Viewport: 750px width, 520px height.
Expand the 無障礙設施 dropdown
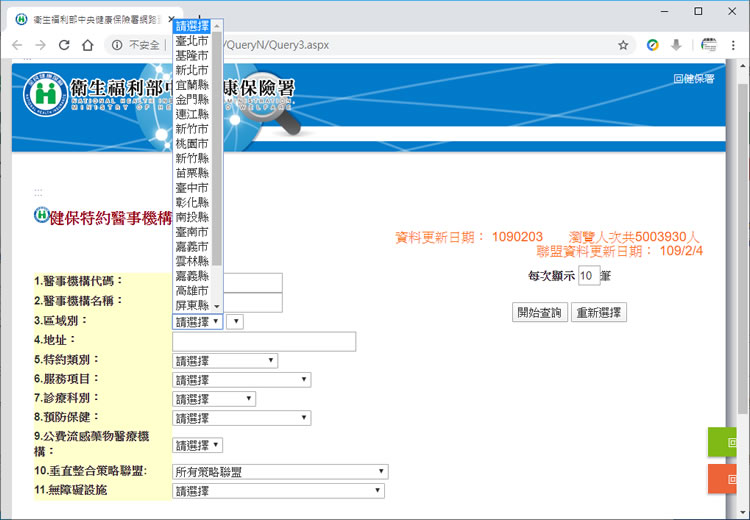click(x=278, y=491)
